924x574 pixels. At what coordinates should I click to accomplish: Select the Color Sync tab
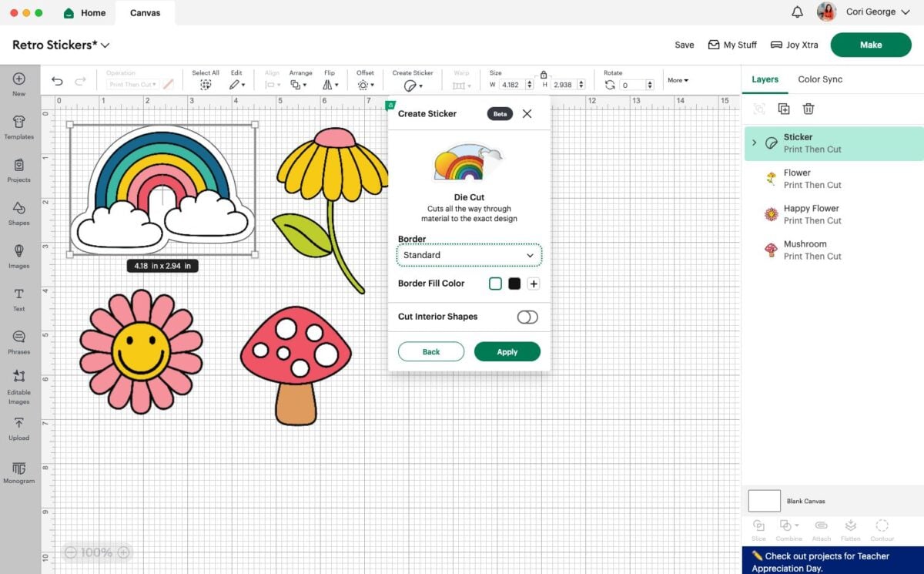820,79
